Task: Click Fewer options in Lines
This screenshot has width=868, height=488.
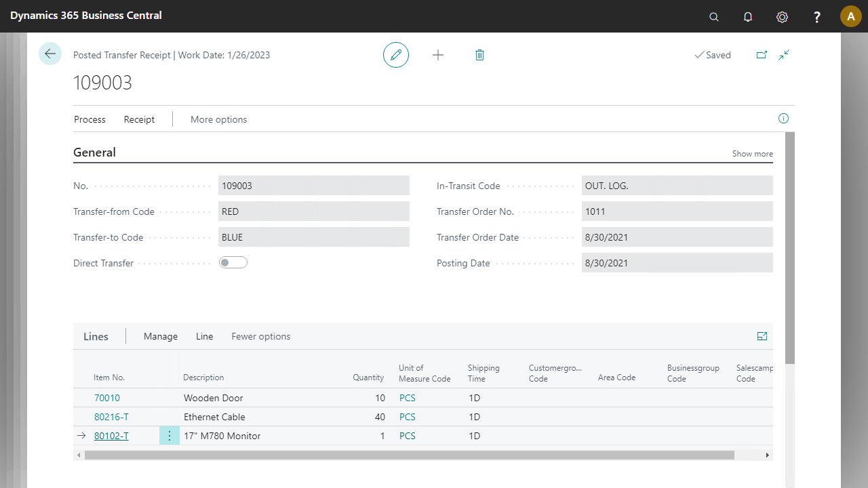Action: point(260,336)
